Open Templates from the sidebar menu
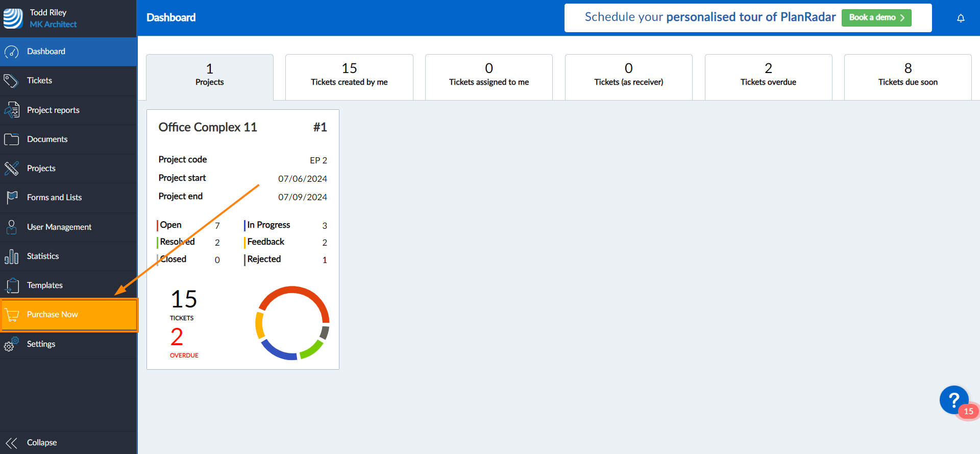This screenshot has height=454, width=980. pyautogui.click(x=45, y=285)
